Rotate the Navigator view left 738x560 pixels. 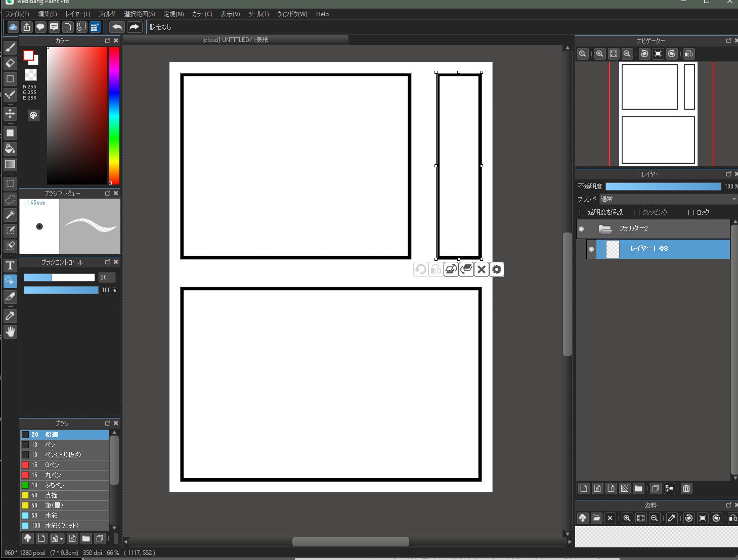coord(644,54)
